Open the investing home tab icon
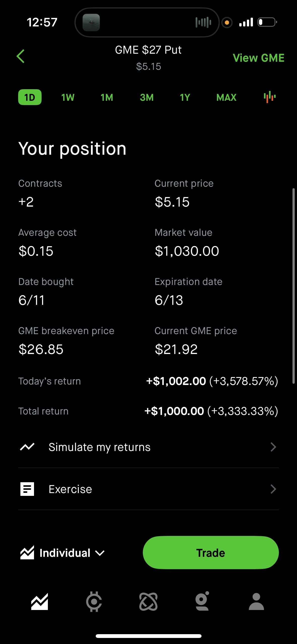This screenshot has height=644, width=297. [x=40, y=602]
